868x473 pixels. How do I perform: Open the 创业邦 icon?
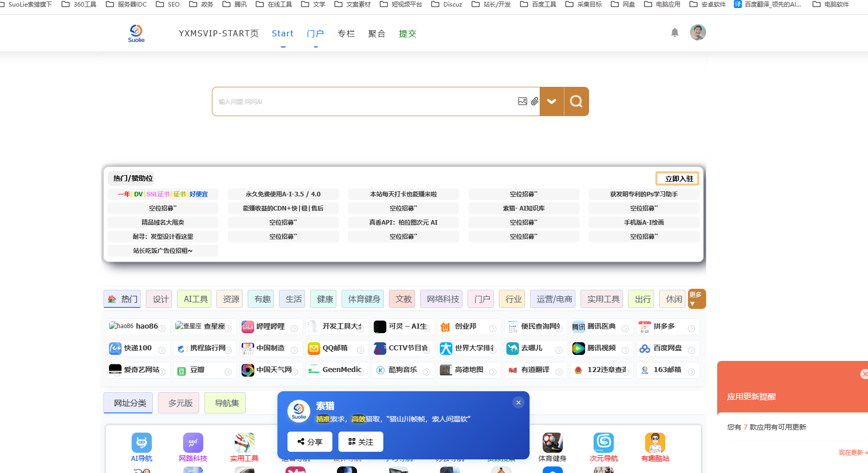click(445, 327)
